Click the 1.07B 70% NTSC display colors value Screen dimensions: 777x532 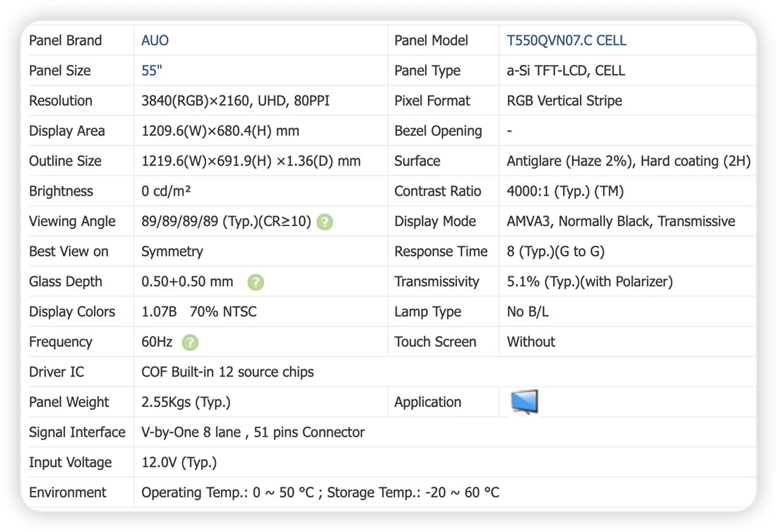tap(199, 312)
